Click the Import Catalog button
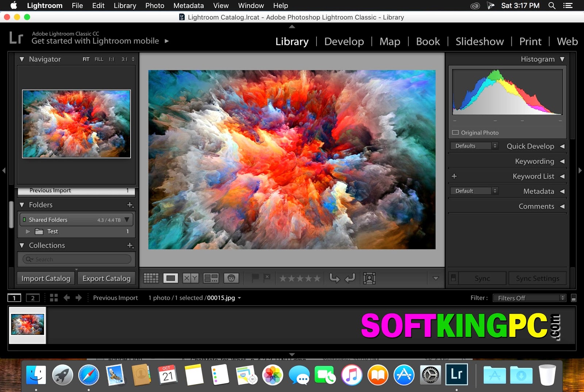Screen dimensions: 584x392 click(46, 279)
